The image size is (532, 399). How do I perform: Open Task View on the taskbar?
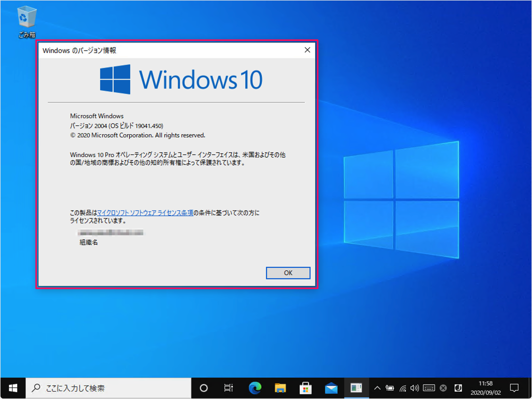(229, 388)
